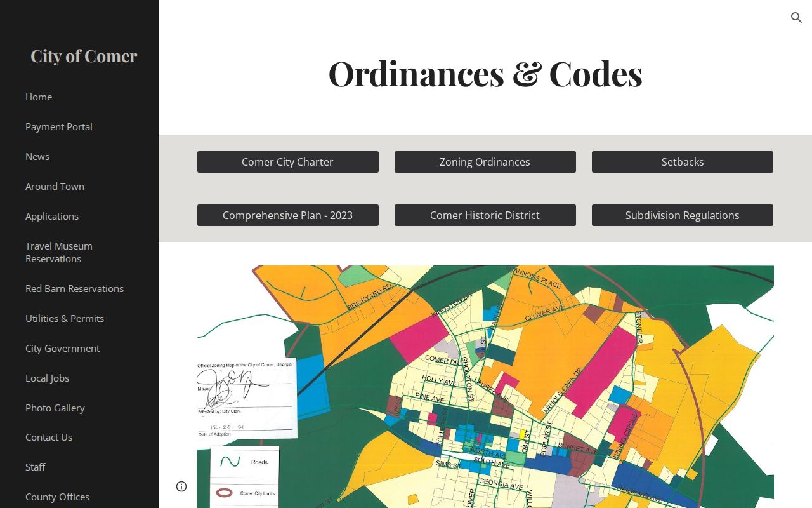Click the Ordinances & Codes heading
This screenshot has height=508, width=812.
(485, 73)
